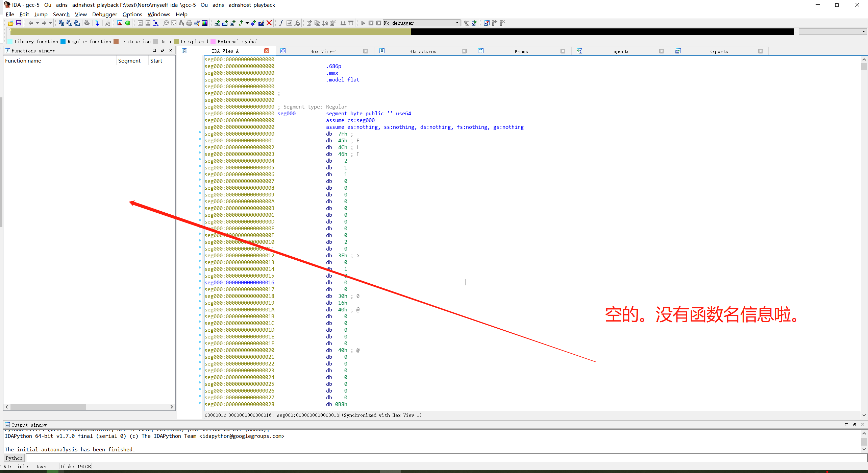
Task: Open the color palette settings icon
Action: coord(204,23)
